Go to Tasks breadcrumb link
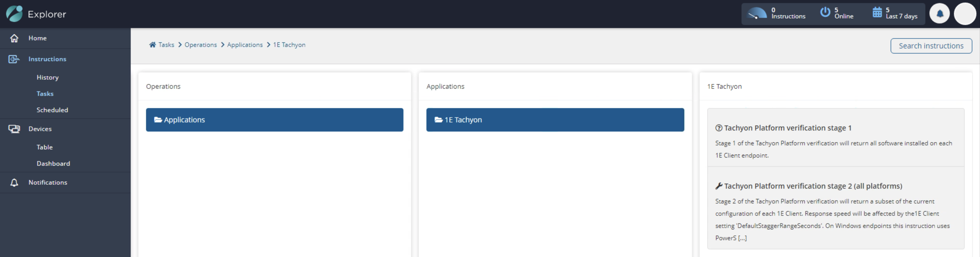This screenshot has width=980, height=257. pos(166,45)
